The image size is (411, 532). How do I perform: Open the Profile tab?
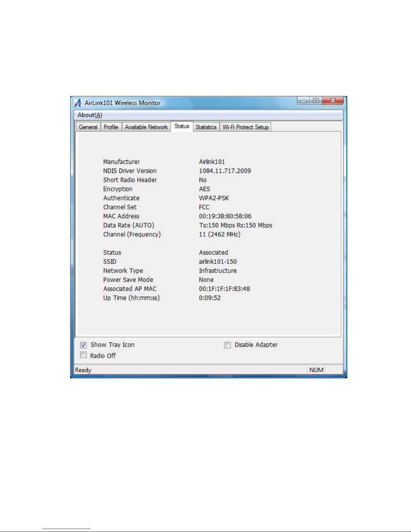pos(111,127)
